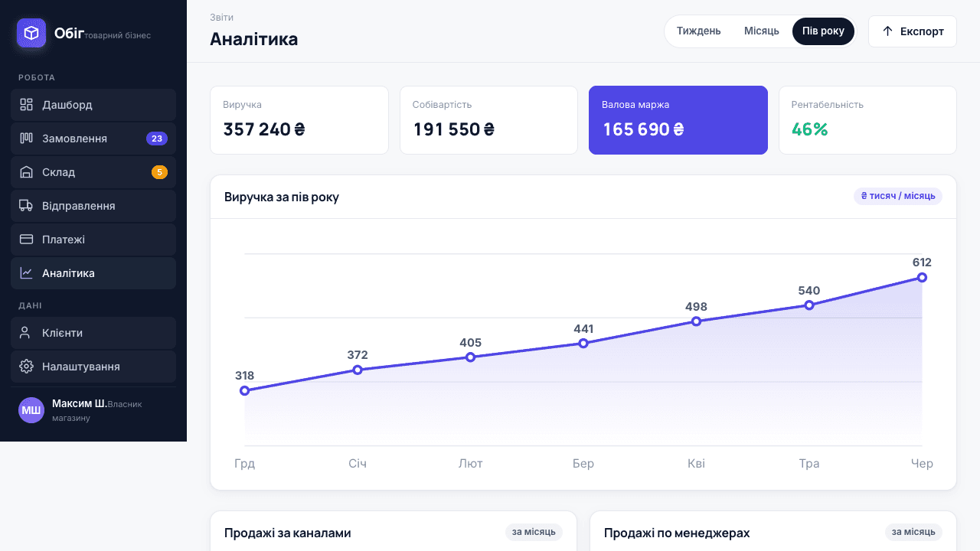Click the Обіг cube logo icon
This screenshot has height=551, width=980.
(x=31, y=33)
